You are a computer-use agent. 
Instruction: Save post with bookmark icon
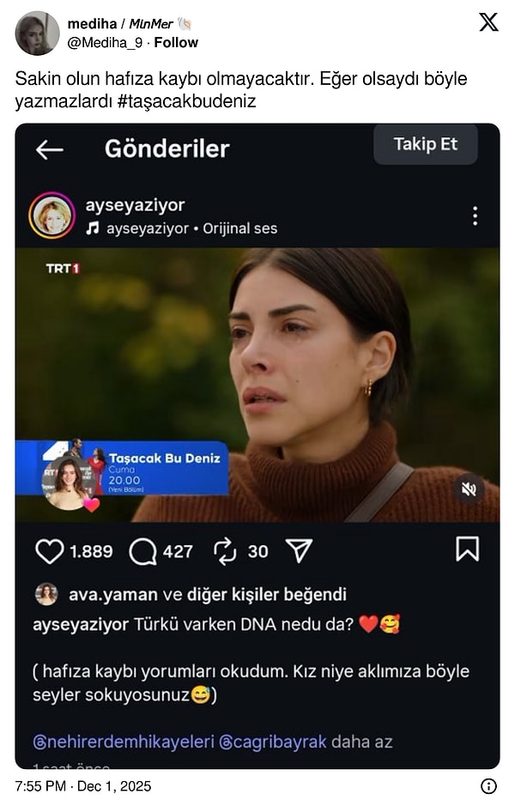[467, 549]
